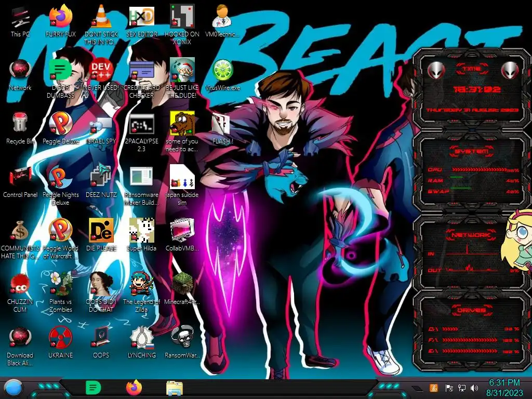Open the some of you need to ac... dog icon
This screenshot has width=532, height=399.
pyautogui.click(x=182, y=132)
